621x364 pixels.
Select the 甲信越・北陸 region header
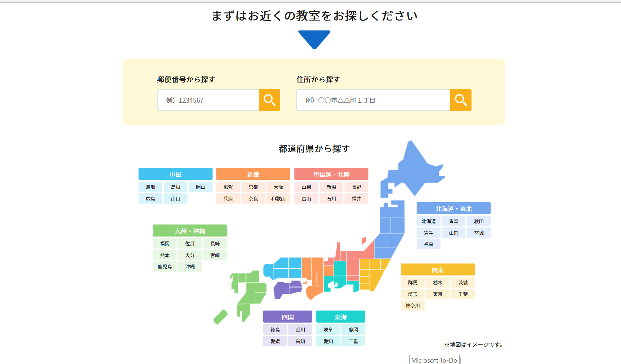point(331,174)
